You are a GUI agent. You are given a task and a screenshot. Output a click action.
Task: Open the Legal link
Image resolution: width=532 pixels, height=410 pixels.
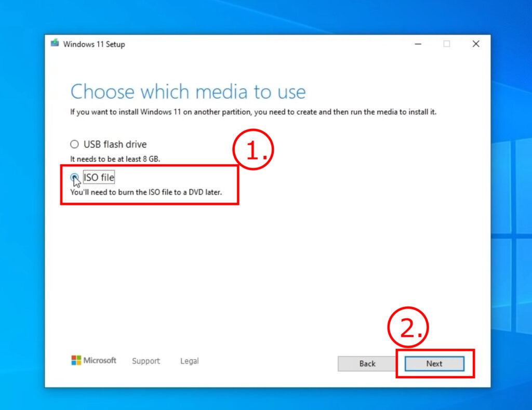(189, 361)
